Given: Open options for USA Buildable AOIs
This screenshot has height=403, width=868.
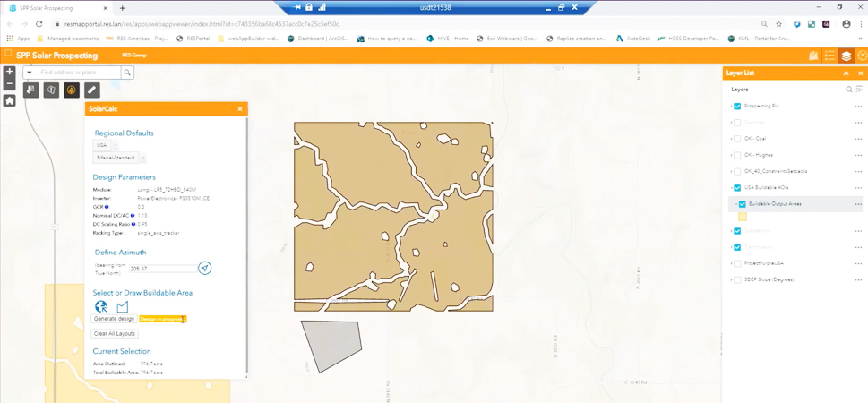Looking at the screenshot, I should click(858, 188).
